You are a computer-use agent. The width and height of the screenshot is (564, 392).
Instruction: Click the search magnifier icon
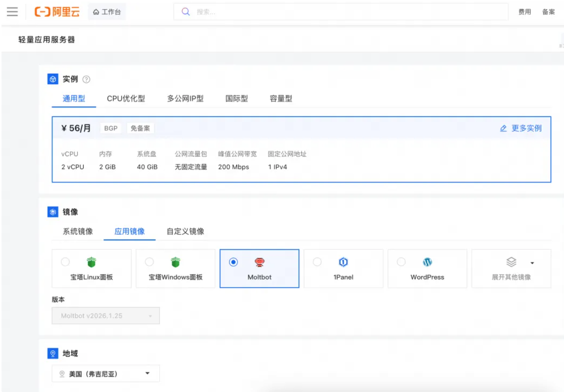186,12
